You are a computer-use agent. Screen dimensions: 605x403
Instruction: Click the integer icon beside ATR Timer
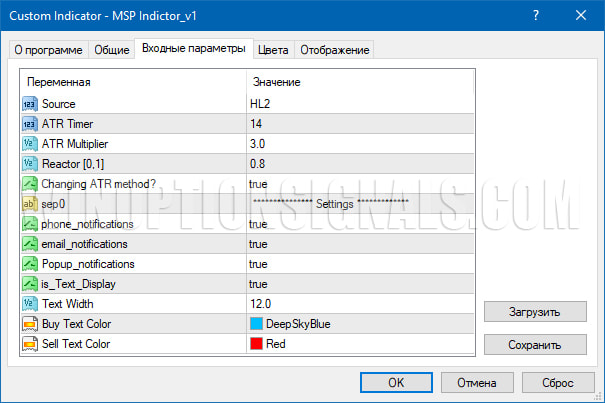coord(30,124)
